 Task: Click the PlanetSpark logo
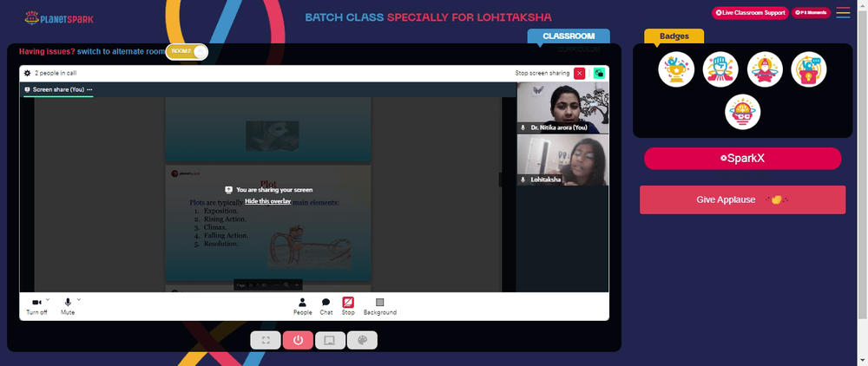(x=59, y=18)
